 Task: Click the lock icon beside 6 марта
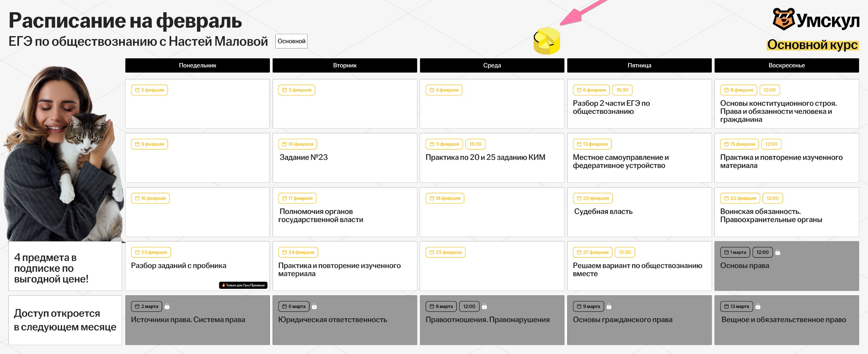(314, 307)
